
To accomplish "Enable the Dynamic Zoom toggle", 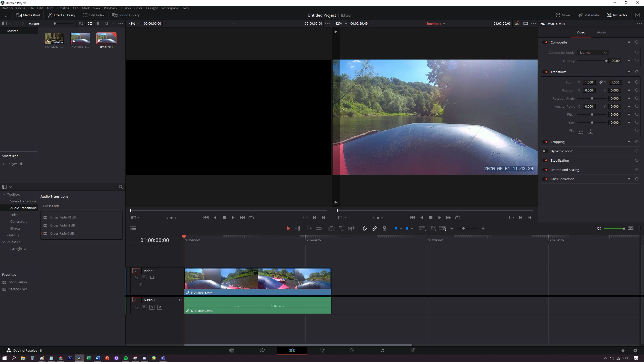I will 545,151.
